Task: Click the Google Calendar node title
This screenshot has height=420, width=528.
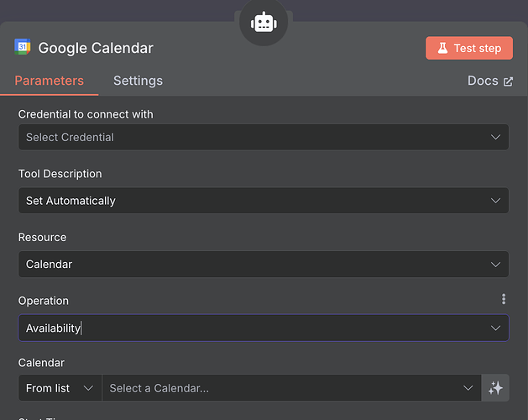Action: (96, 48)
